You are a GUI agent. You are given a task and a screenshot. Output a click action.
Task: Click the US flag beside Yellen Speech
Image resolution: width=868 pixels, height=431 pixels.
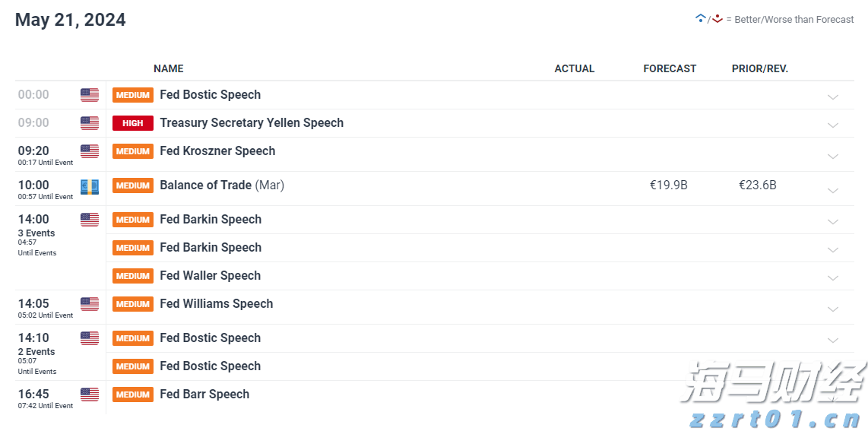tap(90, 123)
